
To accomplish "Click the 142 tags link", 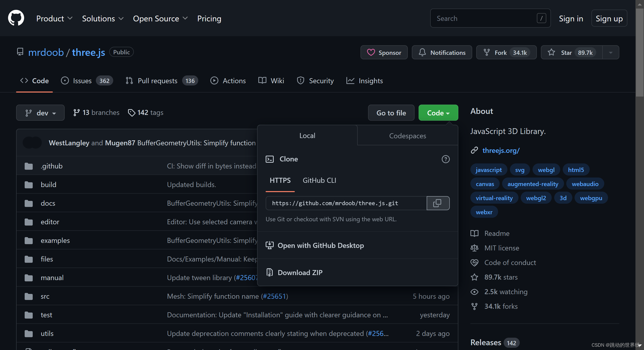I will point(146,112).
